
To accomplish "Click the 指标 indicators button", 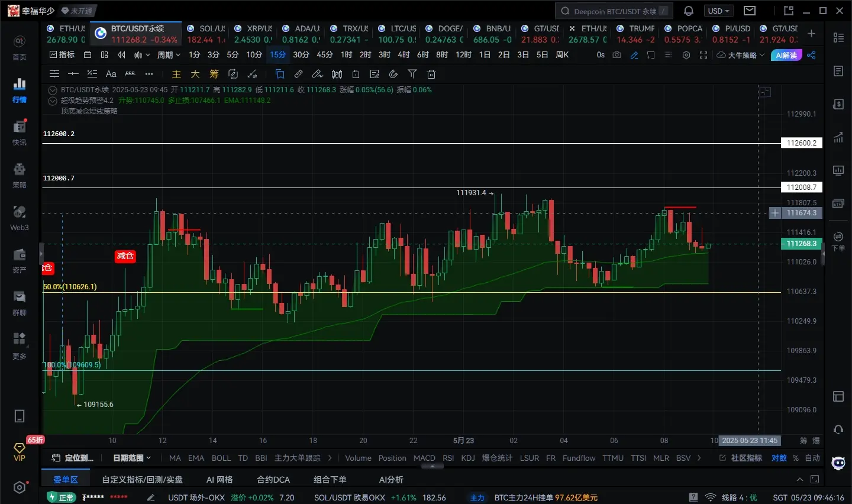I will (62, 54).
